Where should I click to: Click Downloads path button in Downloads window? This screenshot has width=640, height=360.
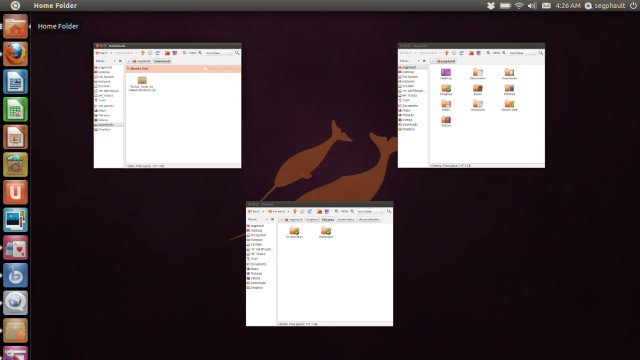coord(162,61)
